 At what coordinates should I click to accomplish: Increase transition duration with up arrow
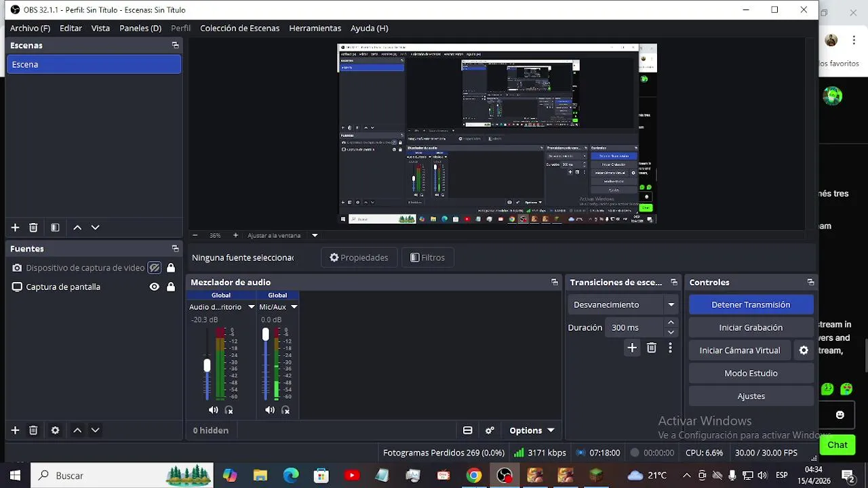[671, 323]
